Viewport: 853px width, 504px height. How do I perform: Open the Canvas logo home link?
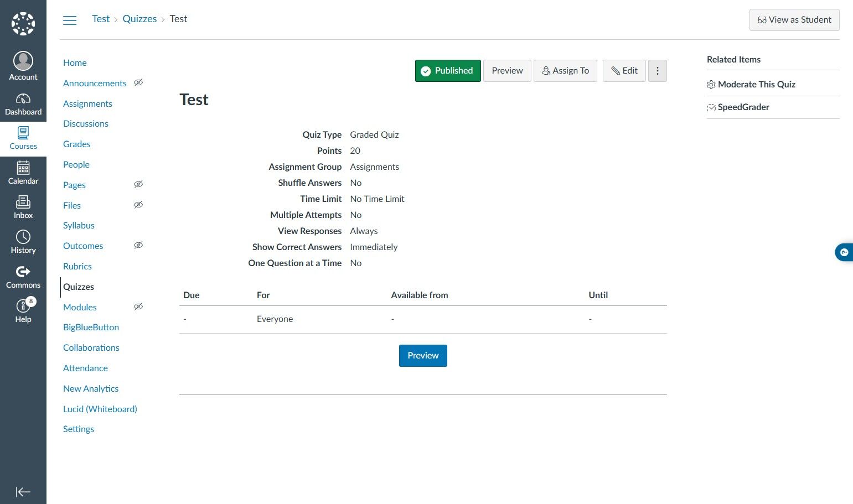coord(23,24)
